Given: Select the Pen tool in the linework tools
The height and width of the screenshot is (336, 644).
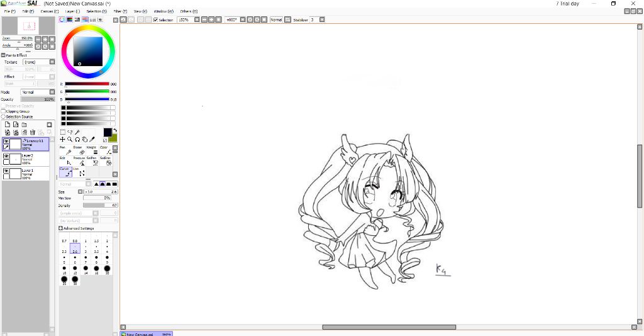Looking at the screenshot, I should pyautogui.click(x=65, y=150).
